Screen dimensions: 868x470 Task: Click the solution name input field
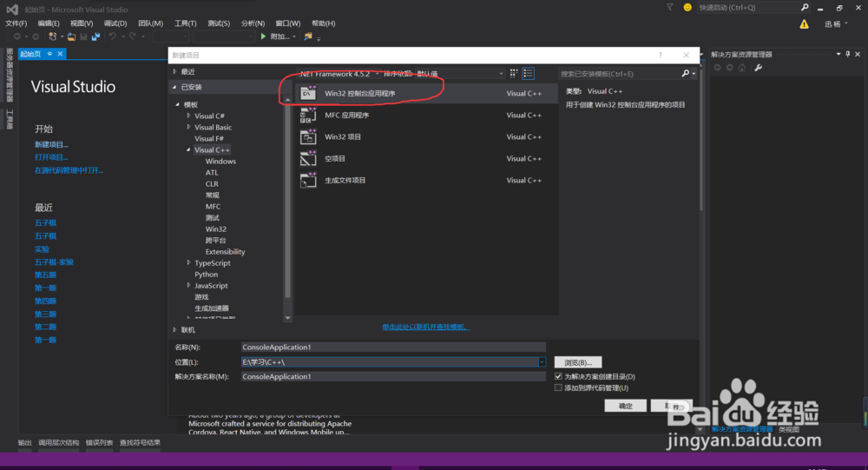tap(393, 376)
